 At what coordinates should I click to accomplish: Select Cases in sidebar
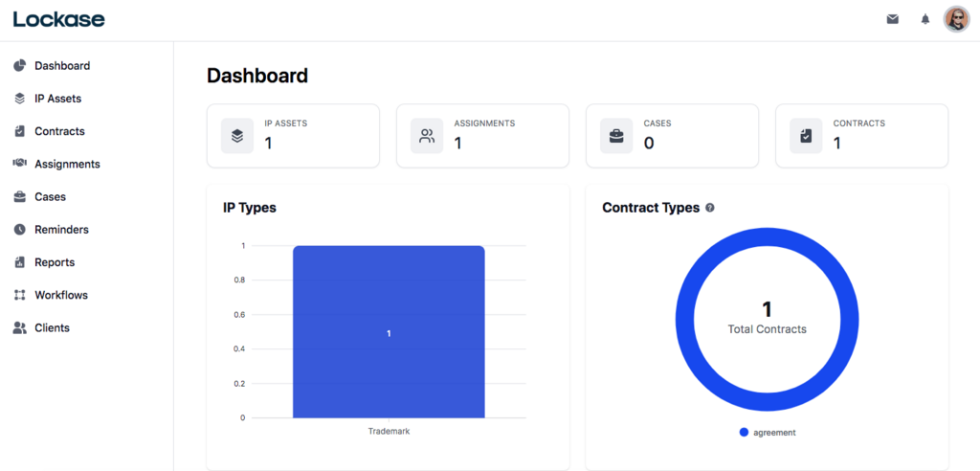pyautogui.click(x=50, y=196)
